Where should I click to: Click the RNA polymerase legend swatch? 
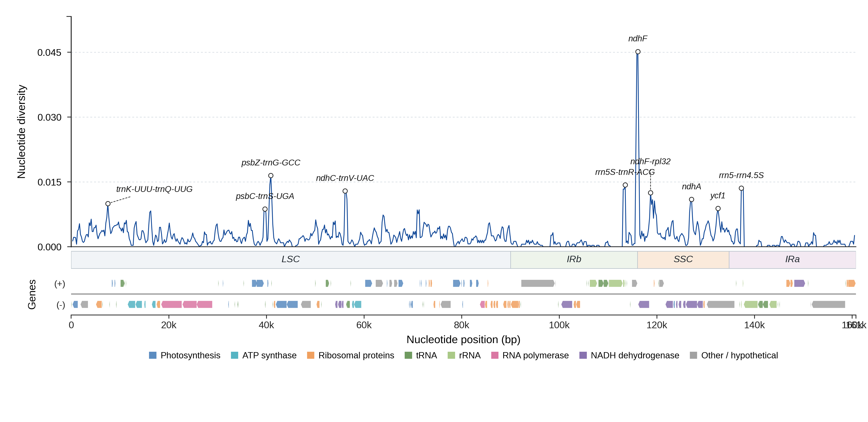pos(495,355)
